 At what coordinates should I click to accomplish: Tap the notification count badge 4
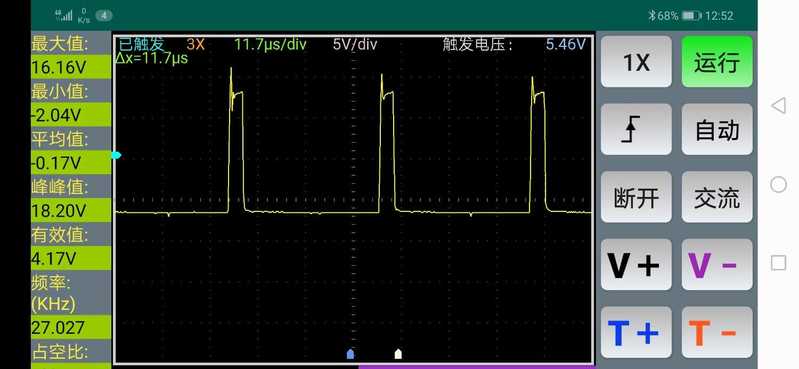click(x=104, y=16)
